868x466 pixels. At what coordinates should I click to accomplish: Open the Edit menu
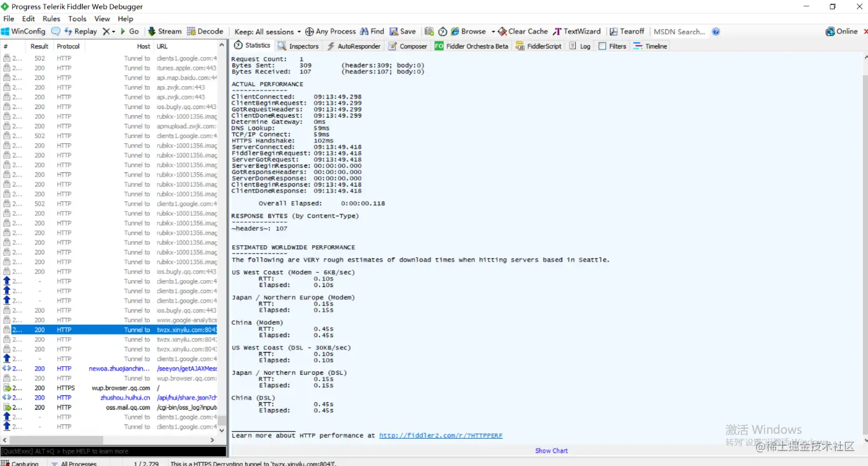click(x=28, y=19)
